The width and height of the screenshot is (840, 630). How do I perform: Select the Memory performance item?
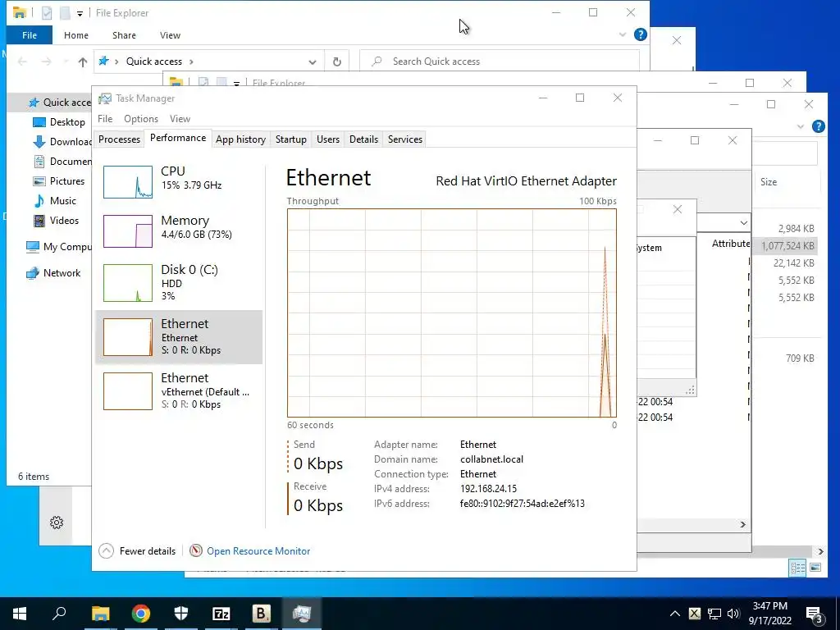(x=179, y=231)
